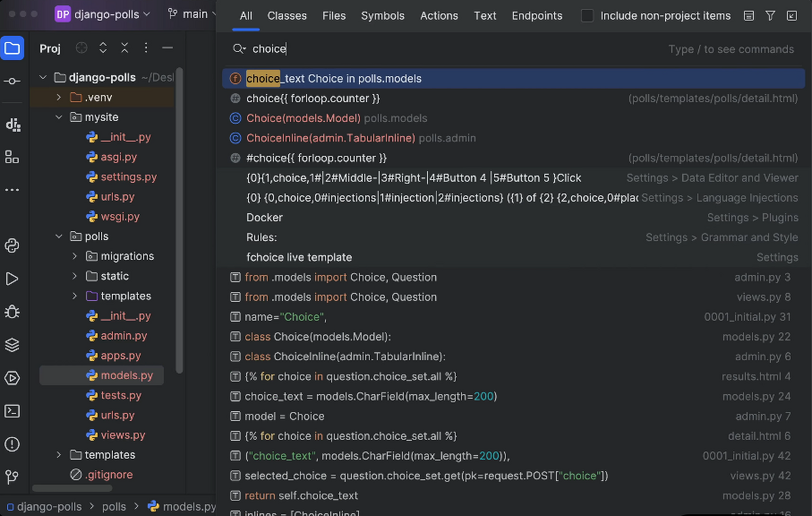Select Rules: Grammar and Style result
This screenshot has width=812, height=516.
click(x=514, y=238)
